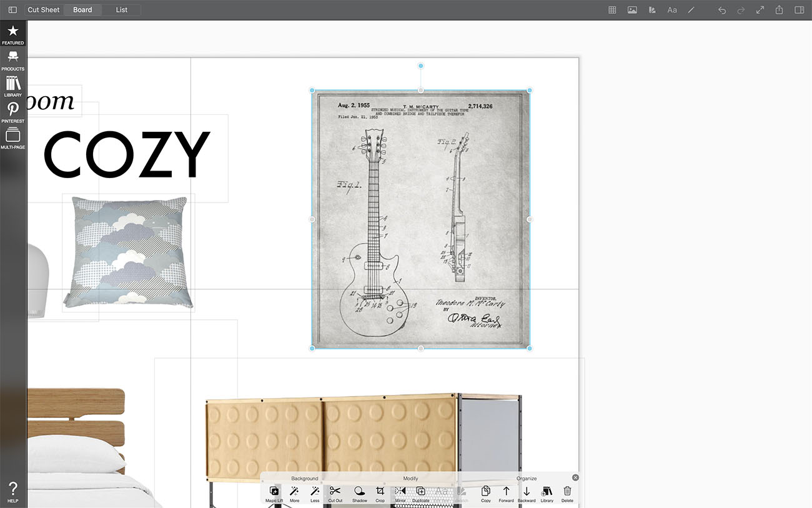
Task: Open the Featured panel in sidebar
Action: (x=13, y=34)
